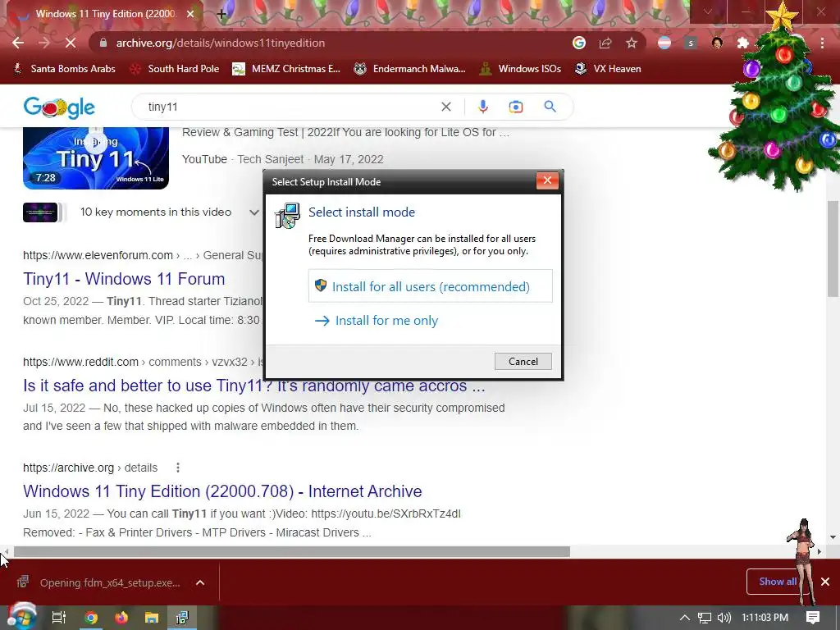This screenshot has width=840, height=630.
Task: Bookmark this page with the star icon
Action: pos(632,43)
